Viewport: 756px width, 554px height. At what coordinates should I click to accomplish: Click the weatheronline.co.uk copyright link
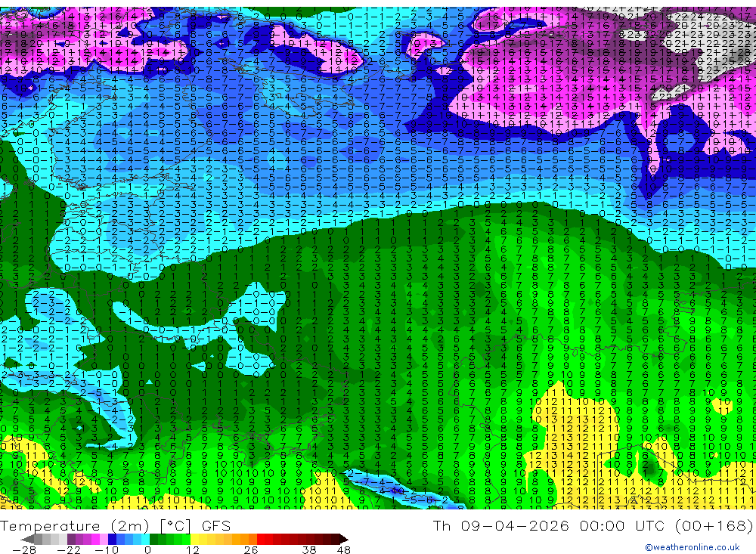click(x=692, y=547)
